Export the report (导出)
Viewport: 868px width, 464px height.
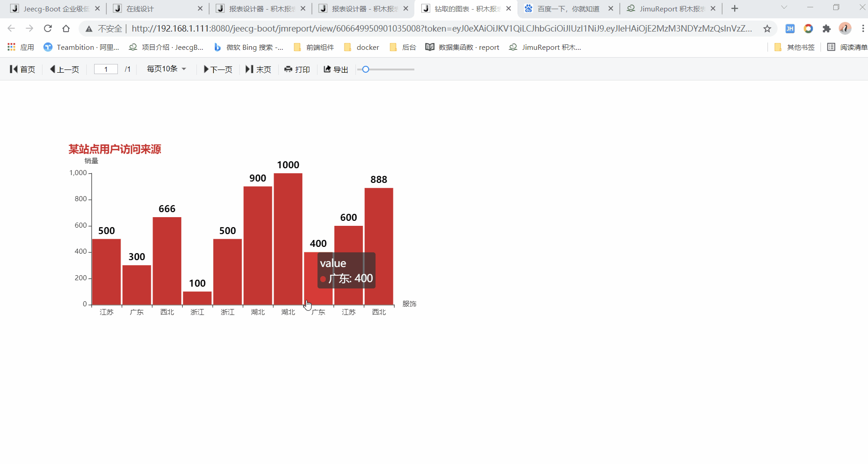336,69
